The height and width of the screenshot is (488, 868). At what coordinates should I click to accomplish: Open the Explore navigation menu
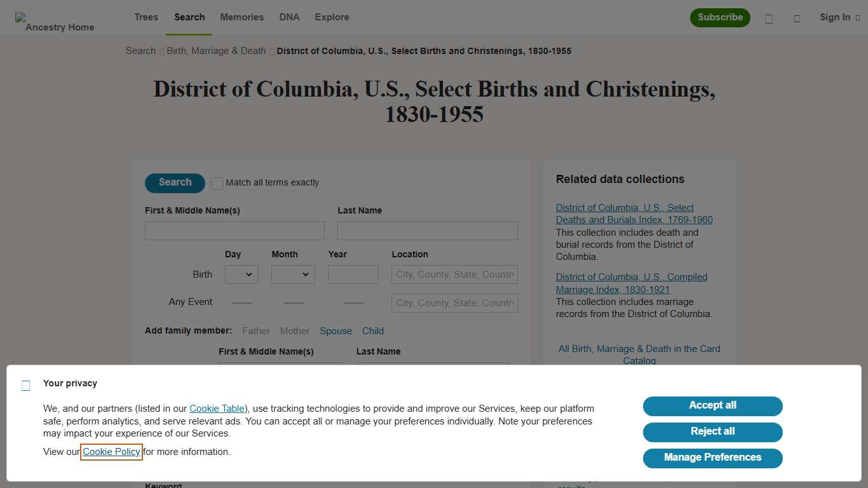[x=332, y=17]
